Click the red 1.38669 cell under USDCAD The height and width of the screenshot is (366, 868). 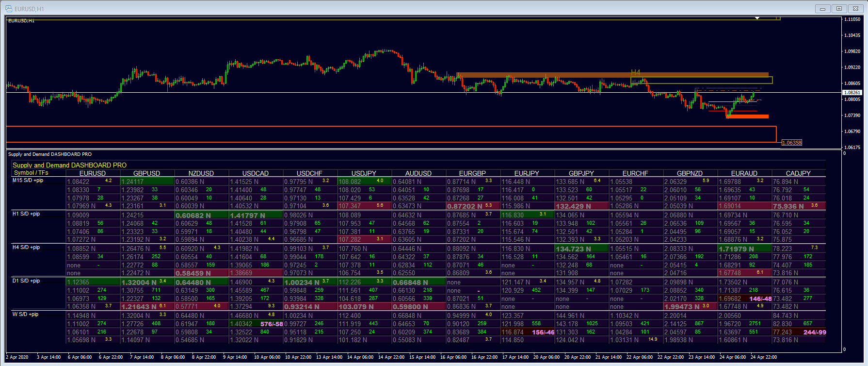256,273
